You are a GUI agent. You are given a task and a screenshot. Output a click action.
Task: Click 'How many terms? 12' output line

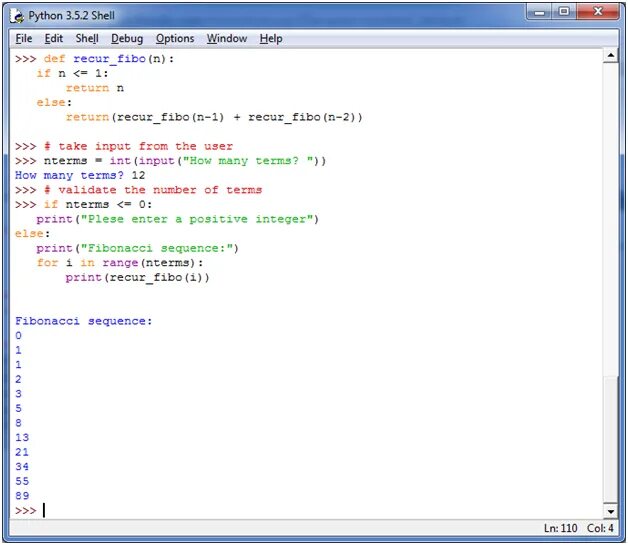click(x=80, y=175)
